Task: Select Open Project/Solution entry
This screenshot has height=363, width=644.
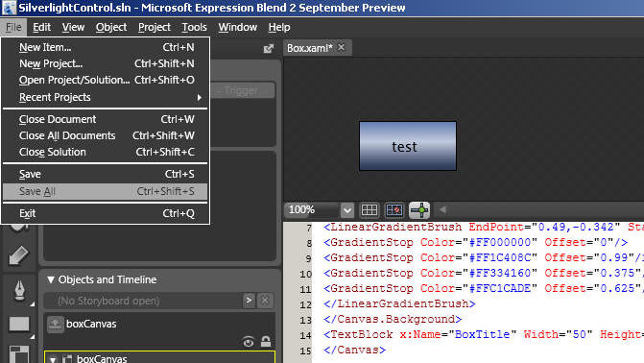Action: [x=106, y=80]
